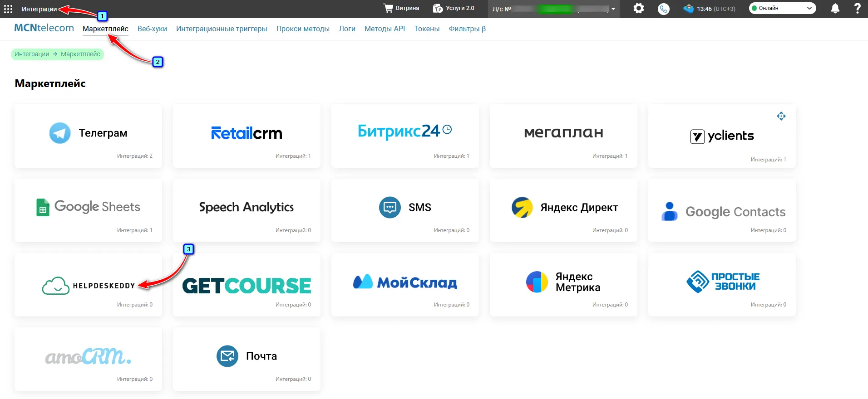868x399 pixels.
Task: Open the Retailcrm integration card
Action: coord(247,136)
